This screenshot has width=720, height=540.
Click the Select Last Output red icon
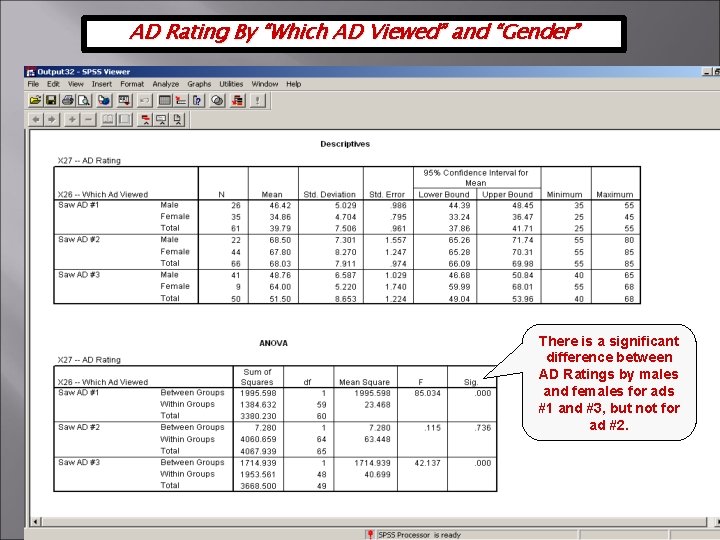237,100
